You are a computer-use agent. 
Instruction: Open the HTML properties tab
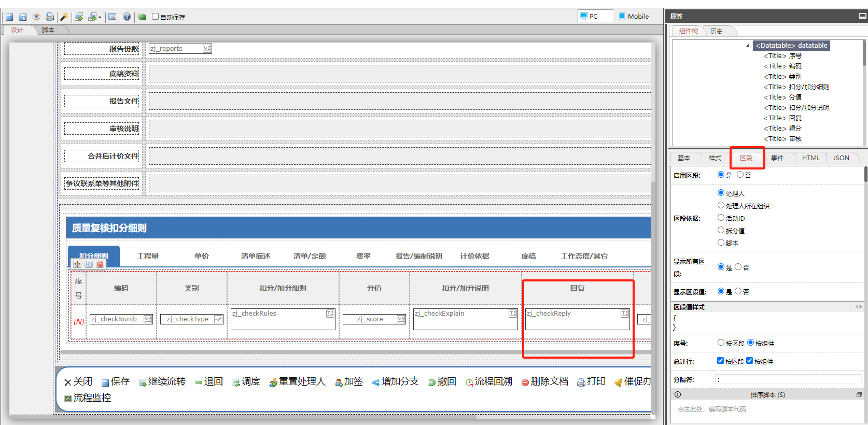tap(811, 158)
